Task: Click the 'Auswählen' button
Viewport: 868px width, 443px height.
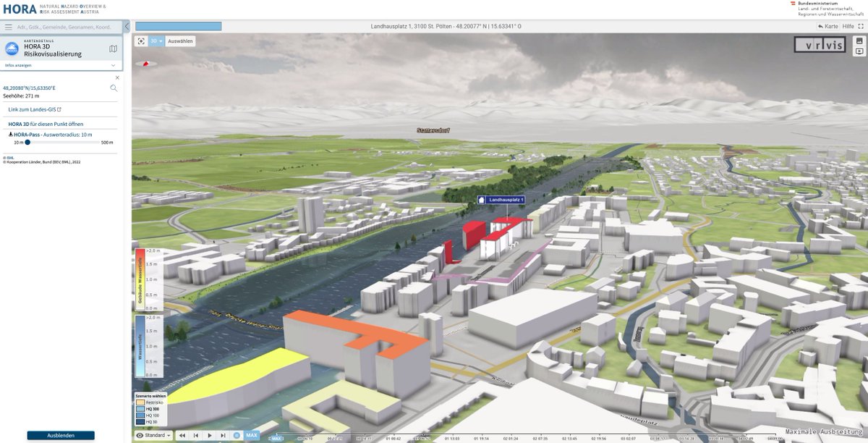Action: (180, 41)
